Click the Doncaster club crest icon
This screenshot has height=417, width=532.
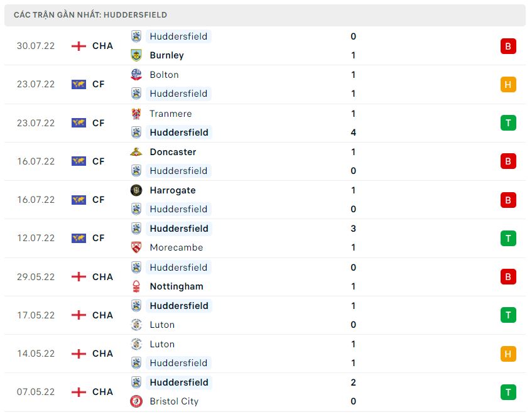[136, 152]
